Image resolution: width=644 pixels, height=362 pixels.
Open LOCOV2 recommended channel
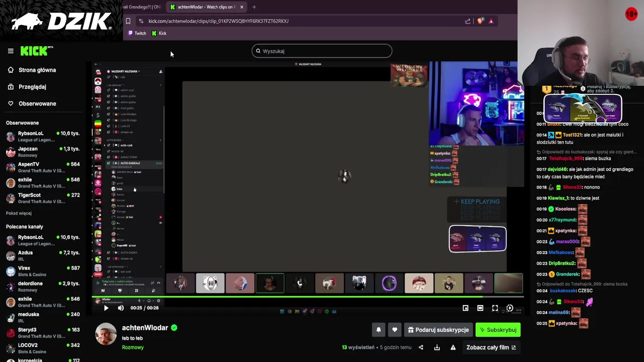(43, 348)
